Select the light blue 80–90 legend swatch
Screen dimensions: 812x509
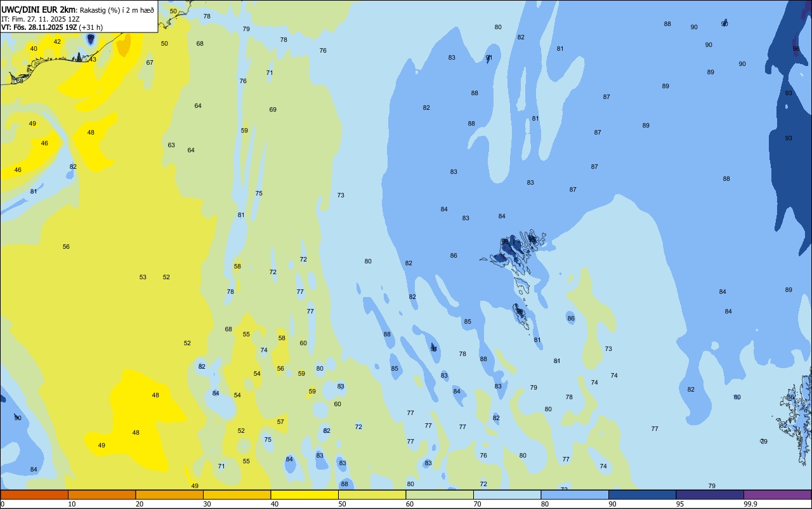tap(575, 494)
